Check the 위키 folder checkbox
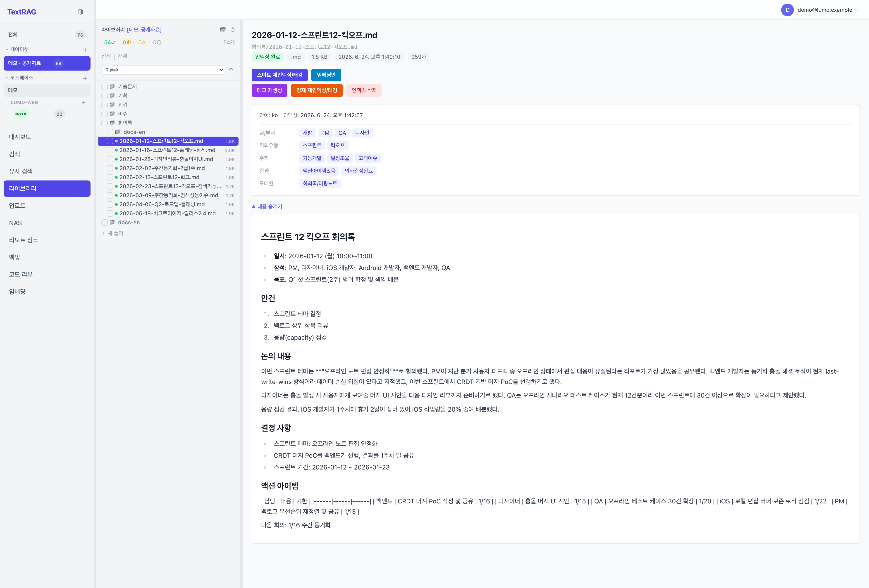 pos(105,105)
